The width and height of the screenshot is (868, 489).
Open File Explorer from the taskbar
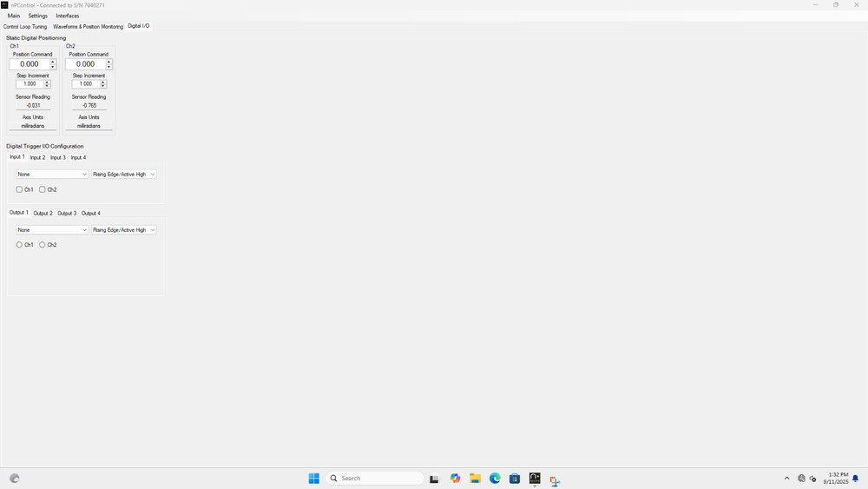pos(475,479)
